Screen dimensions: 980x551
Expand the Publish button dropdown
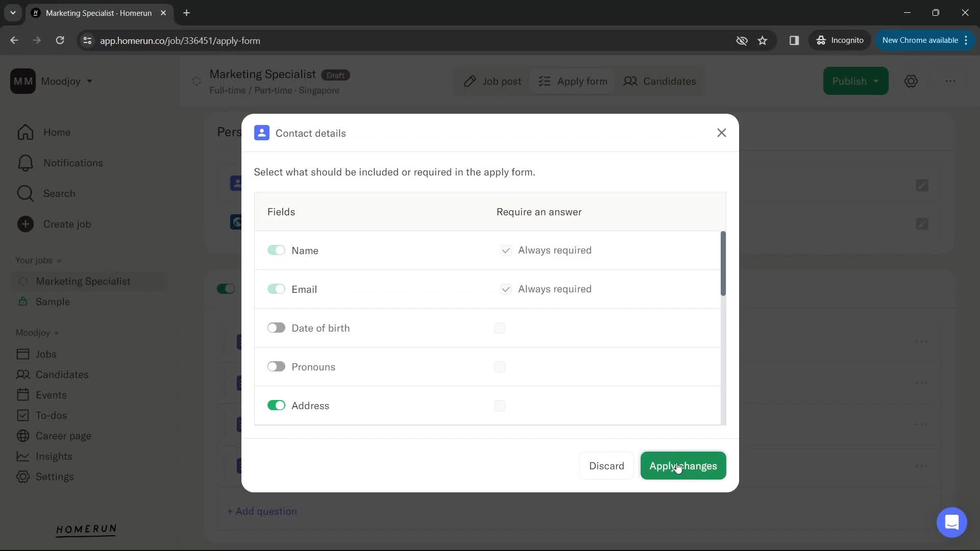click(875, 81)
